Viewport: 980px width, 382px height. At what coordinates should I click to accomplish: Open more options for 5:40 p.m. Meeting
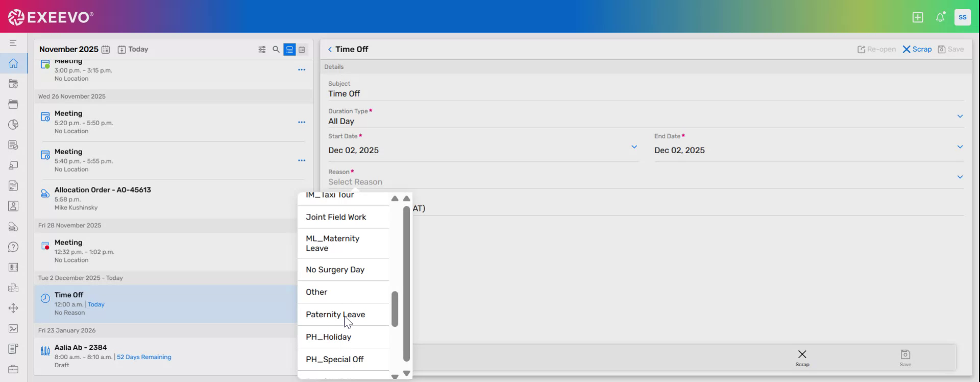tap(302, 161)
